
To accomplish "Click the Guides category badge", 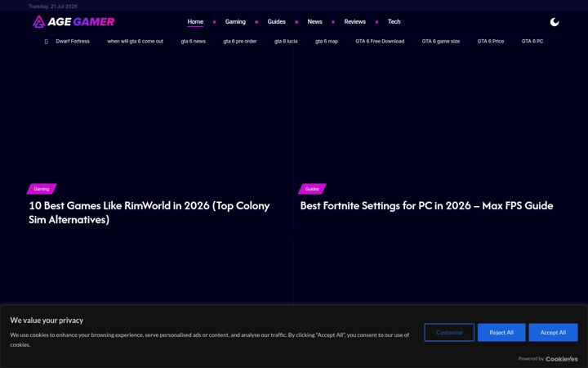I will (312, 189).
